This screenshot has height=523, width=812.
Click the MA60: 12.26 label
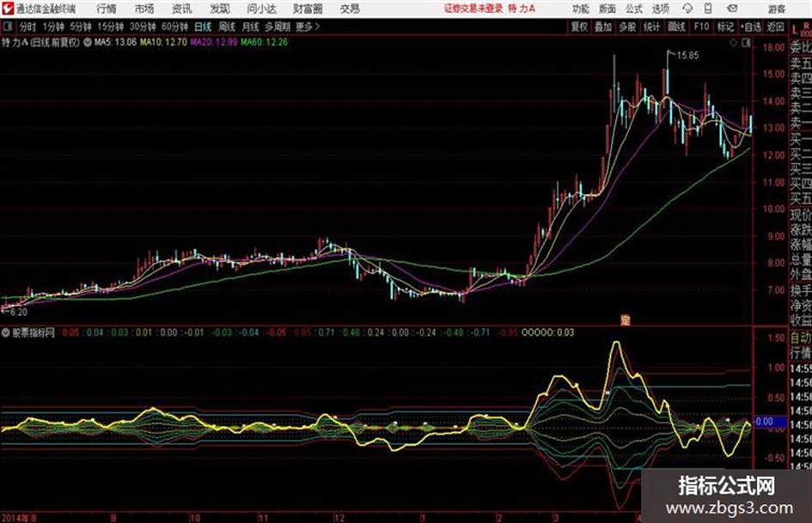pos(264,42)
